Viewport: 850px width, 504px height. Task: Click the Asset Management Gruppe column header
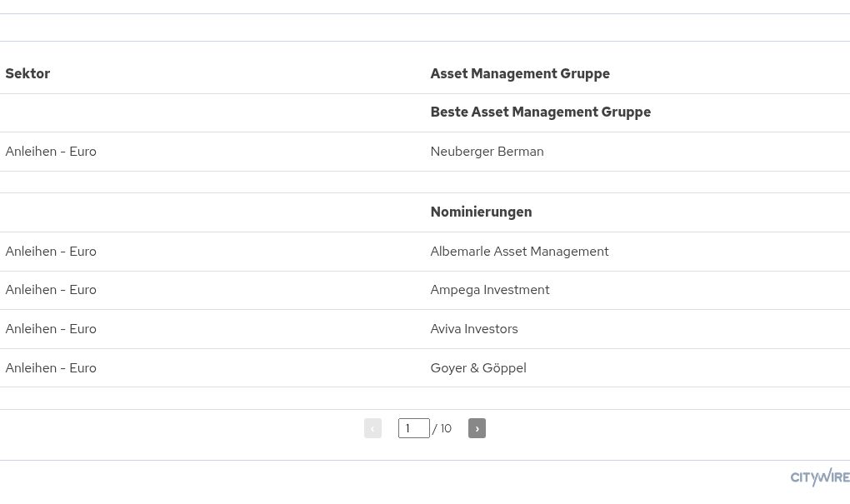520,73
